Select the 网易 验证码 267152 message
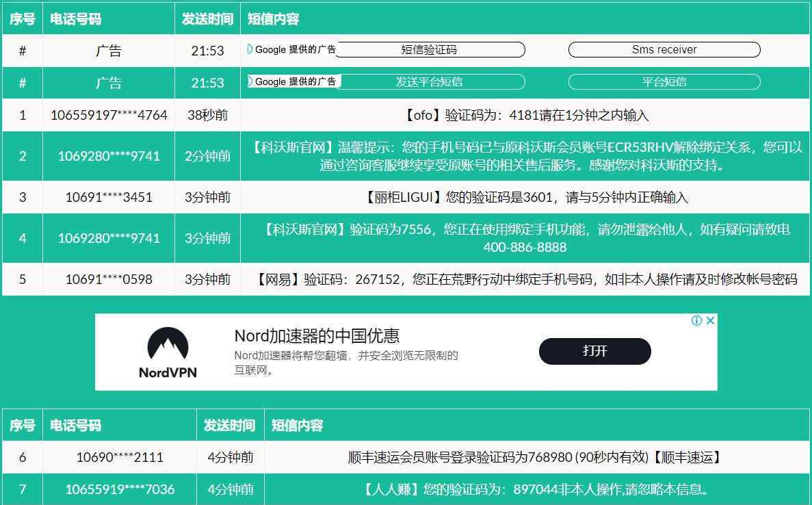The image size is (812, 505). [525, 280]
